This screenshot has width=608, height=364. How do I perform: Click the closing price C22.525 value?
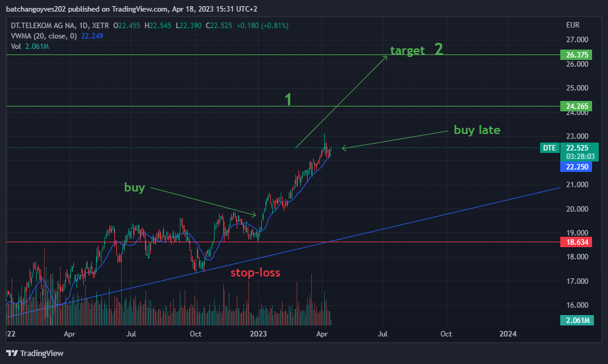tap(219, 26)
